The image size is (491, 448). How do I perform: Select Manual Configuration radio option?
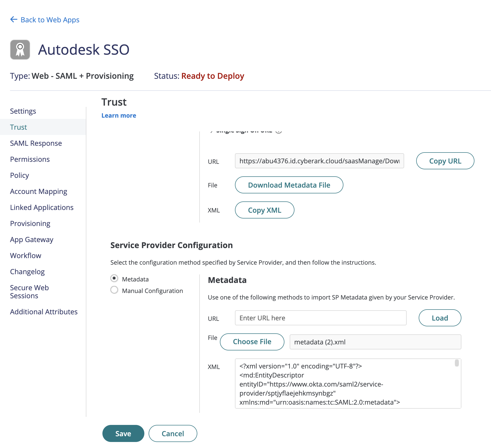coord(114,290)
